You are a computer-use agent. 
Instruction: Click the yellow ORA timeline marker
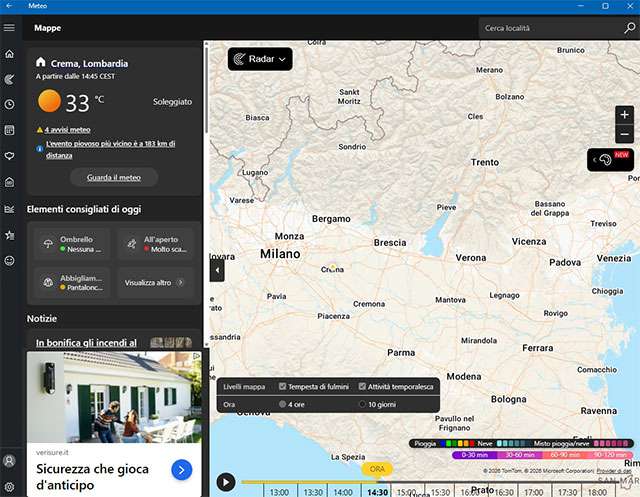coord(377,469)
